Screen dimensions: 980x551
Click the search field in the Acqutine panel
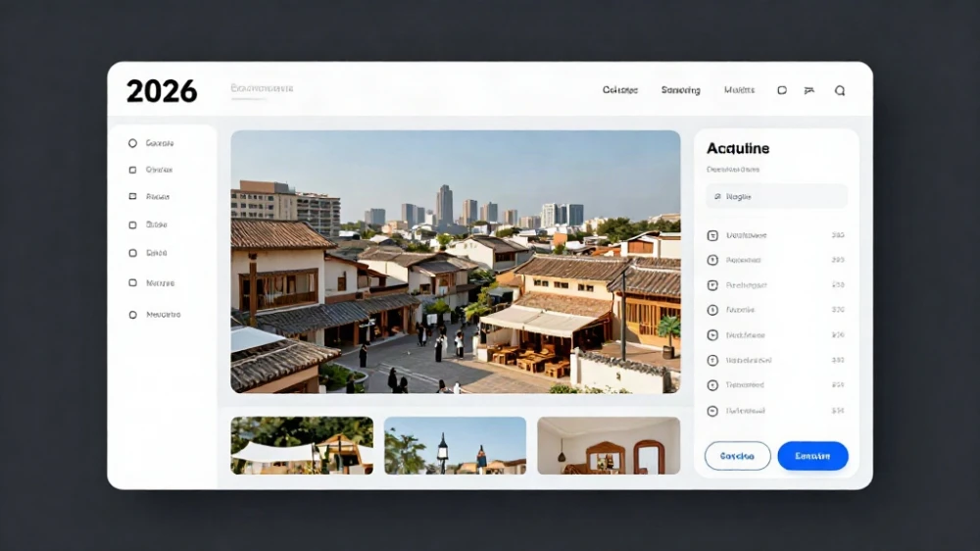click(777, 196)
